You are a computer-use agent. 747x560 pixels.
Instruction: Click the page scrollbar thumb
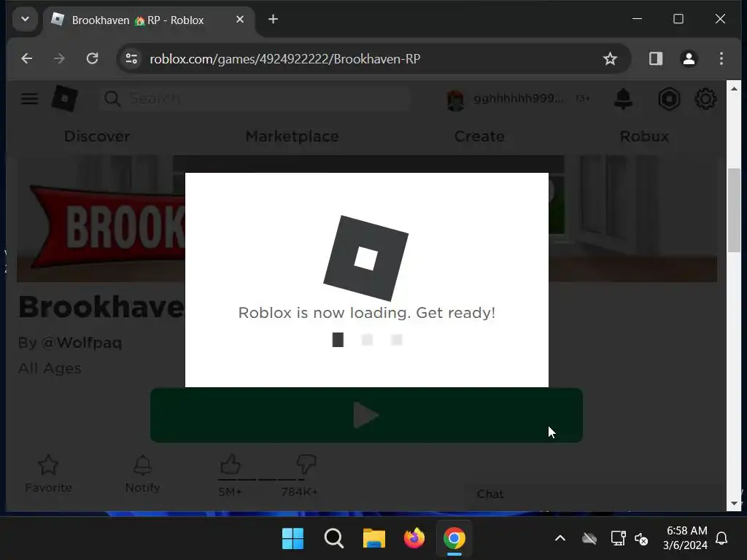click(x=734, y=210)
